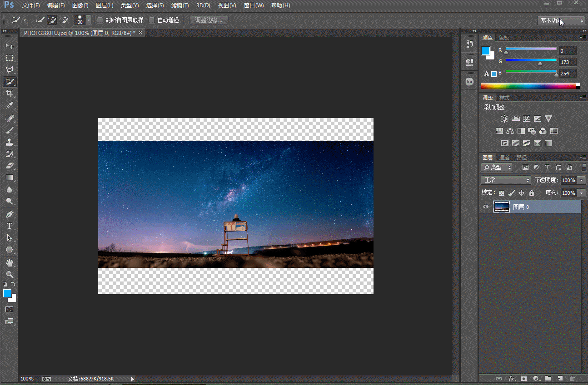Hide 图层 0 using eye icon
This screenshot has height=385, width=588.
click(x=486, y=207)
